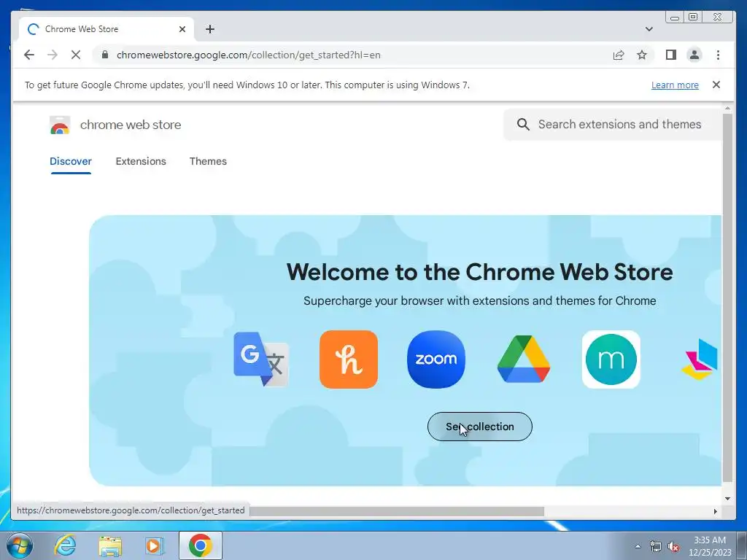747x560 pixels.
Task: Open the Chrome three-dot menu
Action: [x=718, y=55]
